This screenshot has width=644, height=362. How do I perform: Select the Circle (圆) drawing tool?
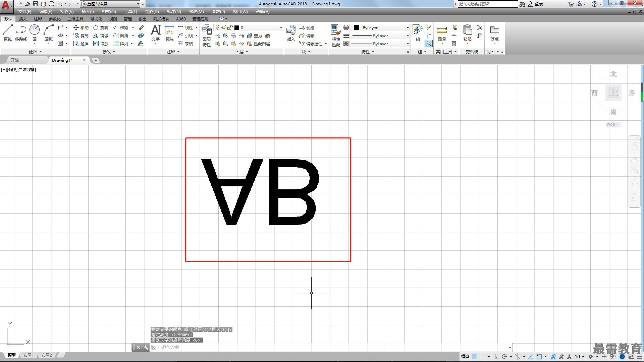point(35,33)
